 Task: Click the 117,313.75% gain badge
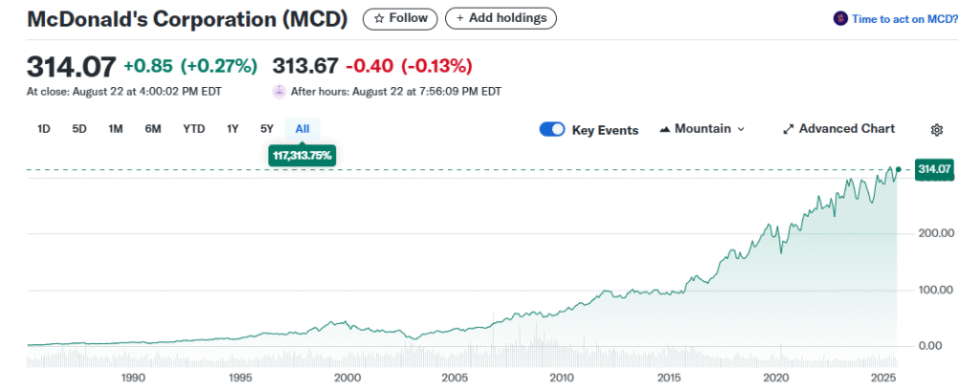pyautogui.click(x=302, y=155)
